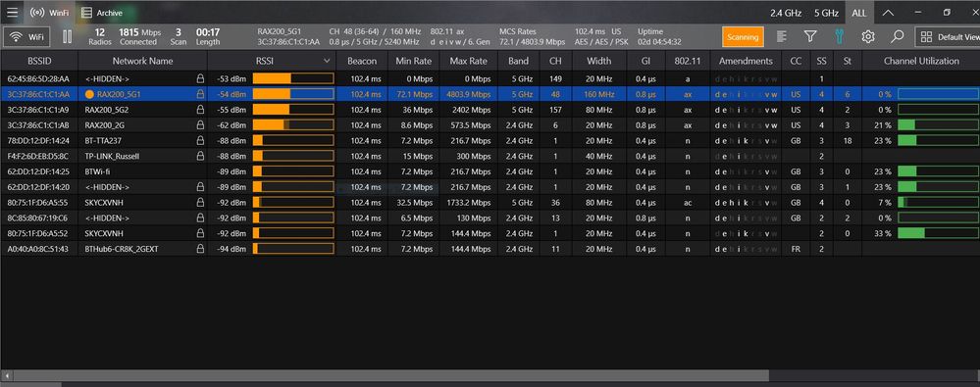This screenshot has width=980, height=387.
Task: Select BSSID 80:75:1F:D6:A5:55
Action: tap(37, 202)
